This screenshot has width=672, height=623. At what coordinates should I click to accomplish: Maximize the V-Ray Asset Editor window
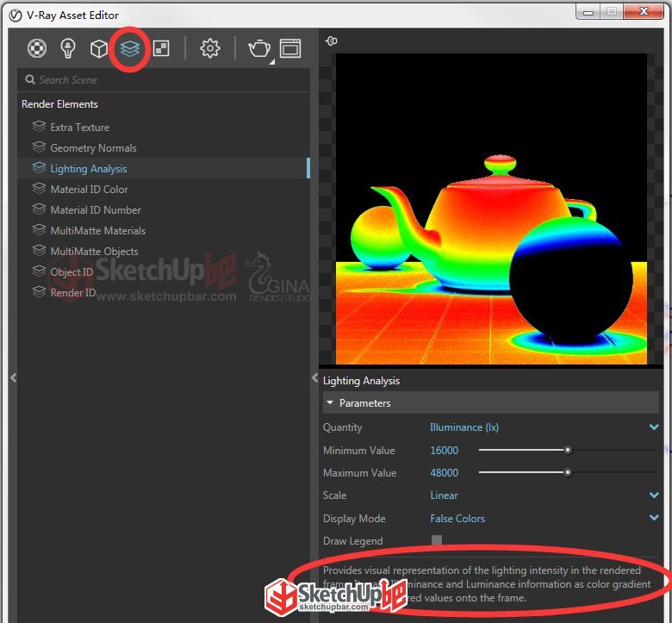point(612,12)
